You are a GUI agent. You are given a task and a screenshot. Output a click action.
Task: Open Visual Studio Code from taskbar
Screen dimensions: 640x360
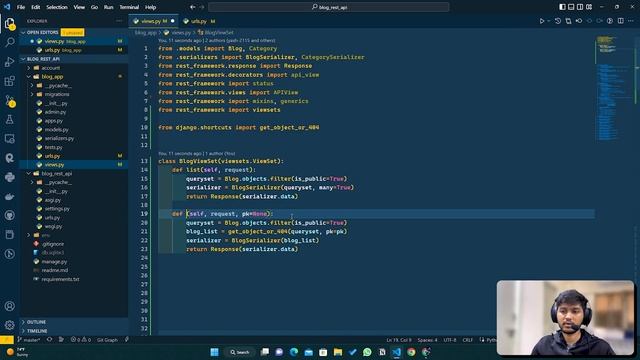[396, 352]
